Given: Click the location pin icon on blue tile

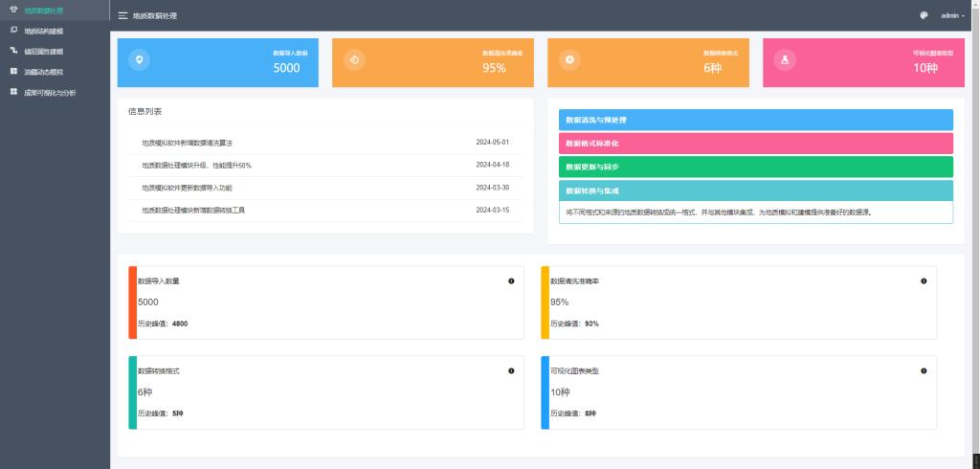Looking at the screenshot, I should [x=139, y=60].
